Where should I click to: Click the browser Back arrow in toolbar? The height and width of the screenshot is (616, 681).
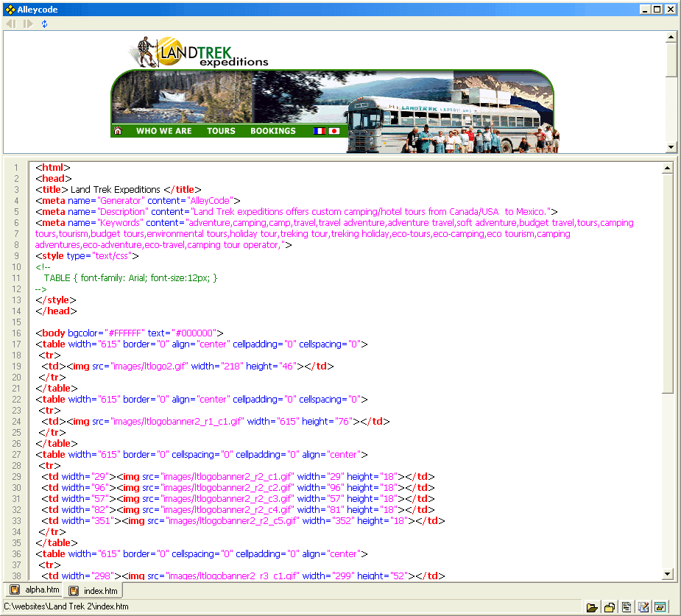[x=11, y=24]
